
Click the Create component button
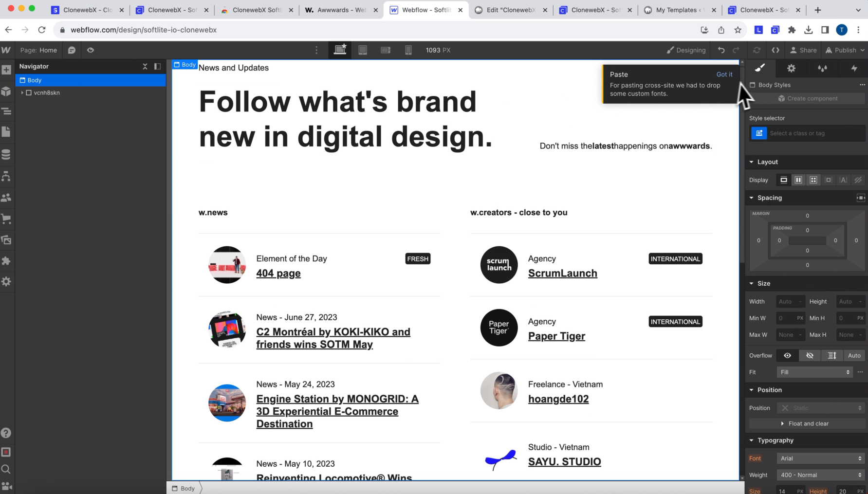[x=807, y=98]
